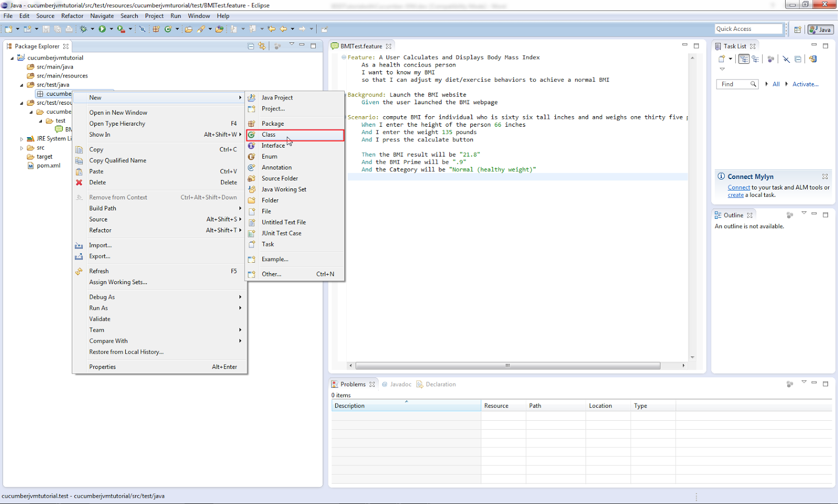Collapse the src/test/java tree node
Screen dimensions: 838x504
click(21, 84)
